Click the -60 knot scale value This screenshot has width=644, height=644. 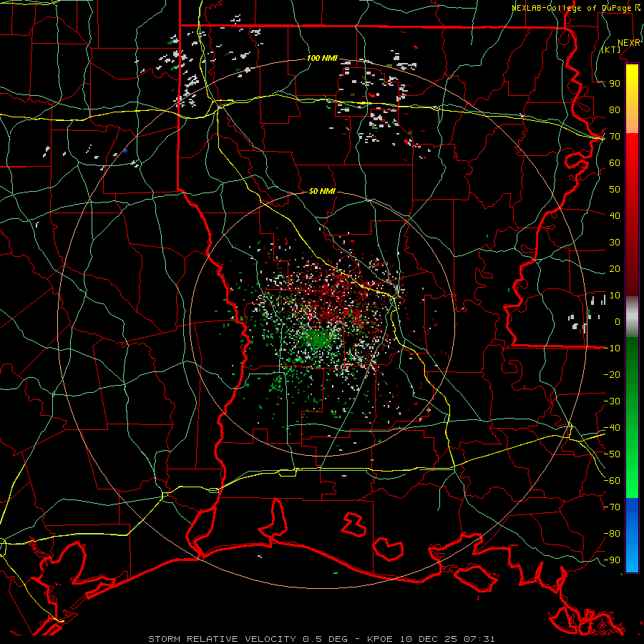pos(612,481)
